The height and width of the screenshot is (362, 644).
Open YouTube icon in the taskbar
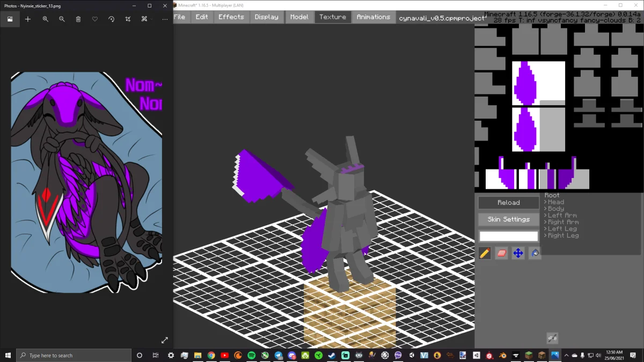[x=225, y=355]
